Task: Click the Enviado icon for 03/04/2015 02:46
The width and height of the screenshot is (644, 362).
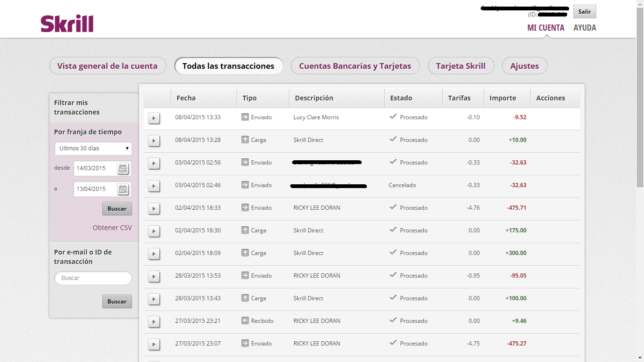Action: click(245, 185)
